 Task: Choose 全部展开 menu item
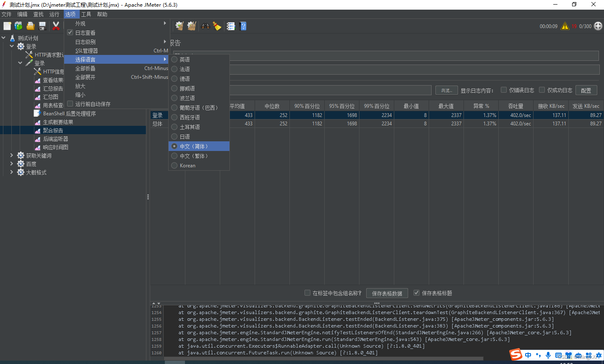click(x=117, y=77)
